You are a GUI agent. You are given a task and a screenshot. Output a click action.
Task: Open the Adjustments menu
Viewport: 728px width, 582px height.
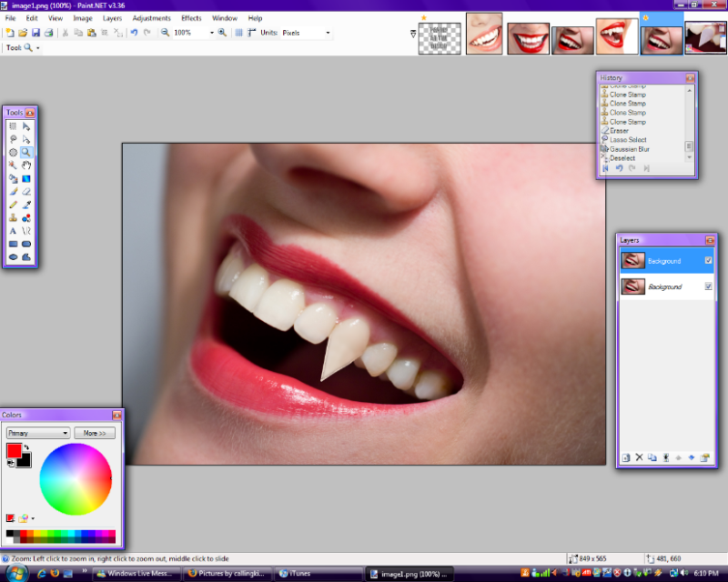pyautogui.click(x=151, y=18)
